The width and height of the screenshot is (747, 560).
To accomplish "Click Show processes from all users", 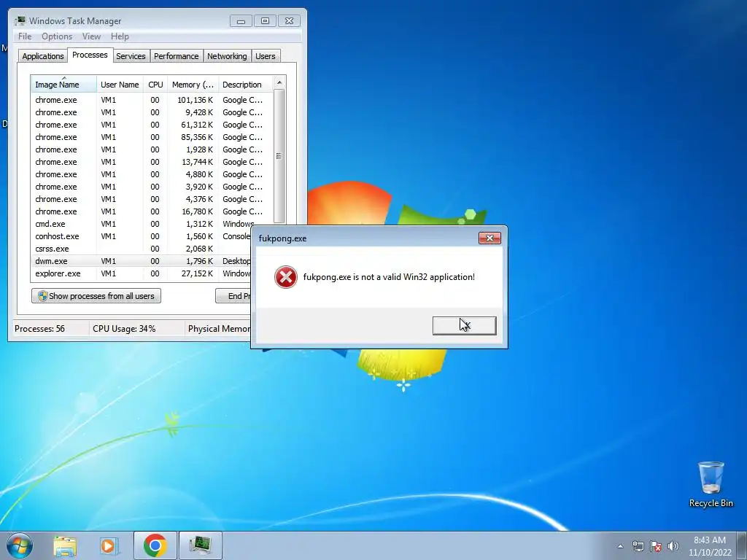I will click(96, 296).
